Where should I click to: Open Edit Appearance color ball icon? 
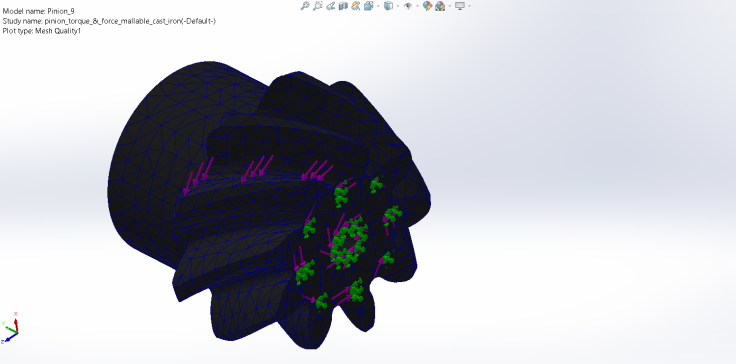[428, 6]
